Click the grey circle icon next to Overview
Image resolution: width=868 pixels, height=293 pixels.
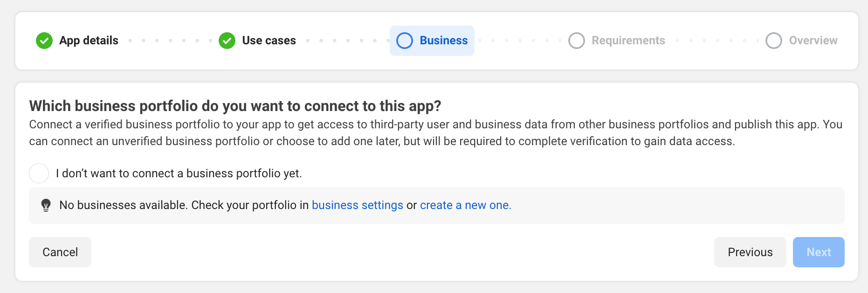[x=774, y=41]
